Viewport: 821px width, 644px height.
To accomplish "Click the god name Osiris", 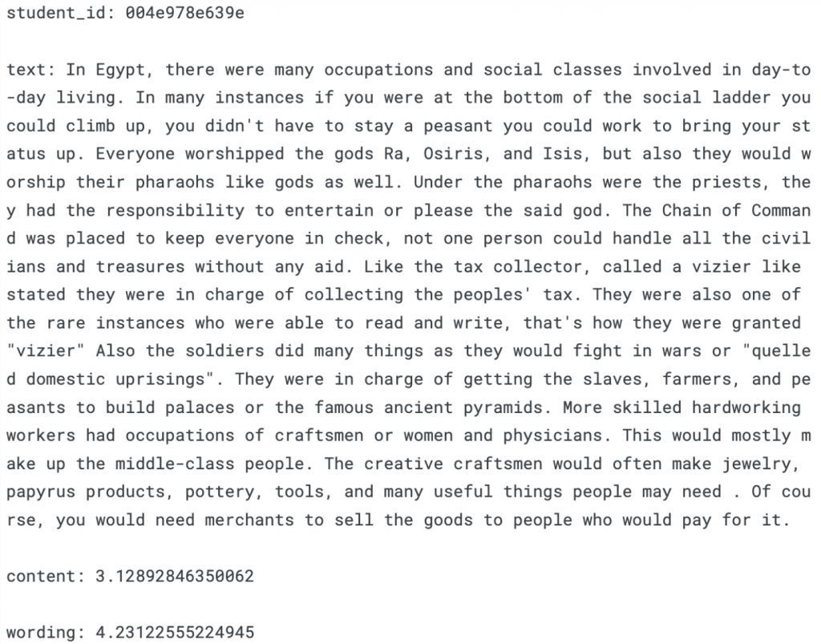I will pyautogui.click(x=453, y=154).
